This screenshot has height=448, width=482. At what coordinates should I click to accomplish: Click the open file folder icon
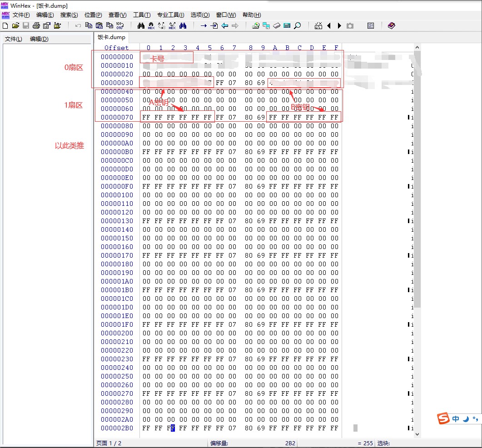pyautogui.click(x=15, y=26)
